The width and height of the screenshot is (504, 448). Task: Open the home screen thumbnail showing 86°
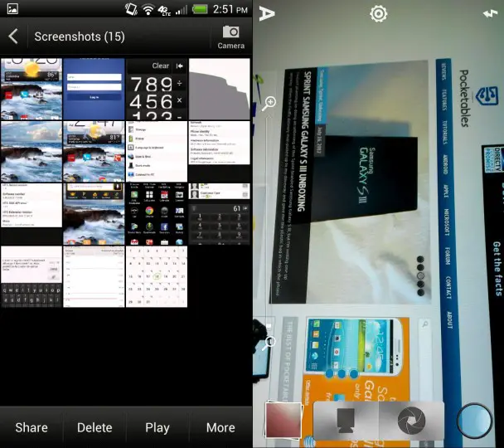click(31, 89)
